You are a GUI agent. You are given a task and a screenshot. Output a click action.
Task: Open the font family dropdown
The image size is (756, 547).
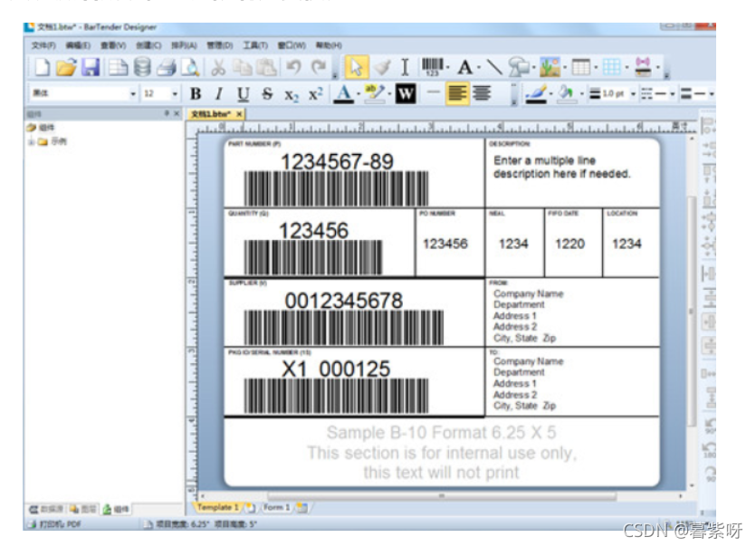click(x=133, y=93)
